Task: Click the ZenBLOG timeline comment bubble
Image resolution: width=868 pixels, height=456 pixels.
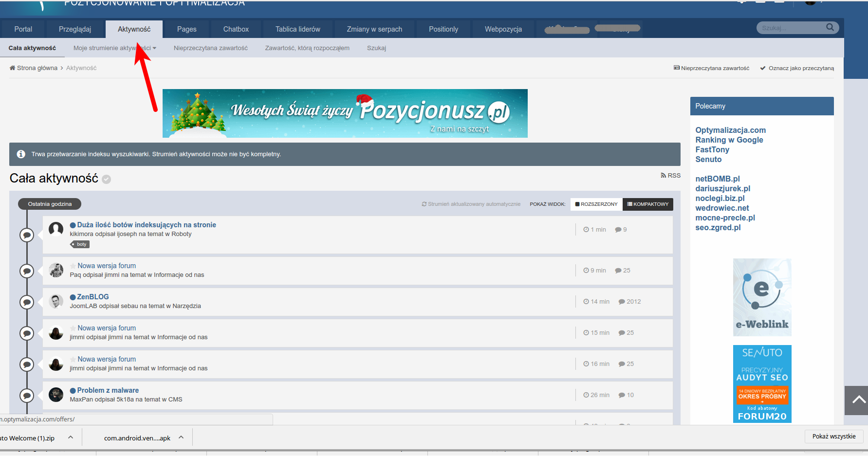Action: (x=27, y=302)
